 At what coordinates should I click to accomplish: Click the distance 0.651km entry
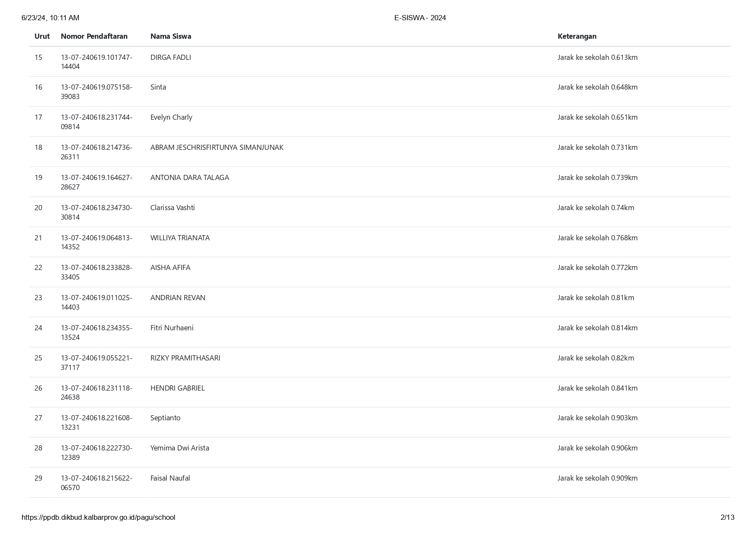pyautogui.click(x=597, y=117)
